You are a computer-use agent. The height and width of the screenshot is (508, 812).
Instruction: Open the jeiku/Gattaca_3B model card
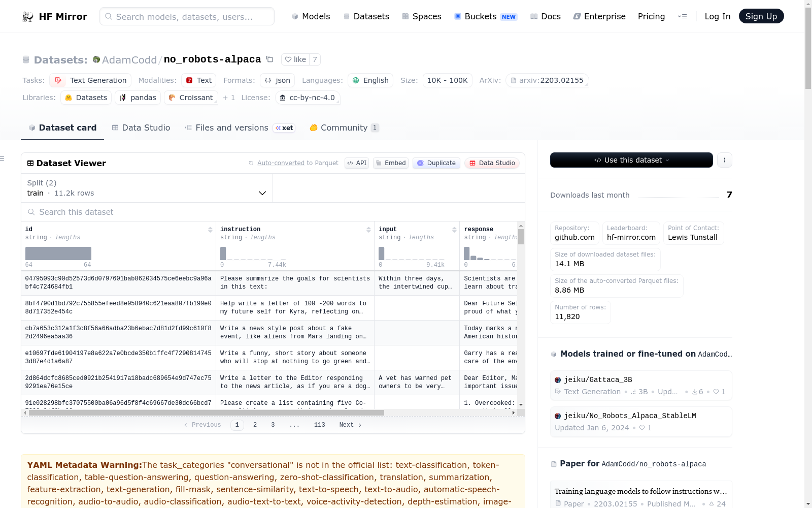(x=641, y=386)
